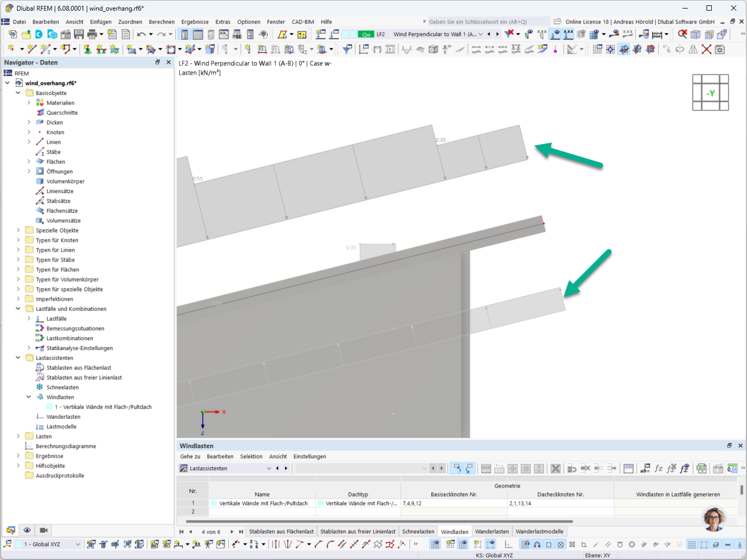The image size is (747, 560).
Task: Open the Einfügen menu
Action: pos(101,22)
